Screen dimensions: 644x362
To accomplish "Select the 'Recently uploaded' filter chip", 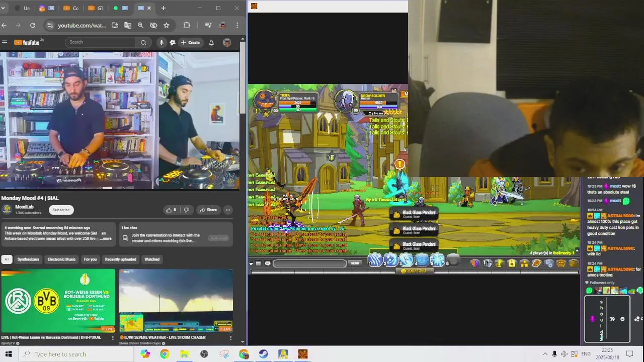I will point(120,259).
